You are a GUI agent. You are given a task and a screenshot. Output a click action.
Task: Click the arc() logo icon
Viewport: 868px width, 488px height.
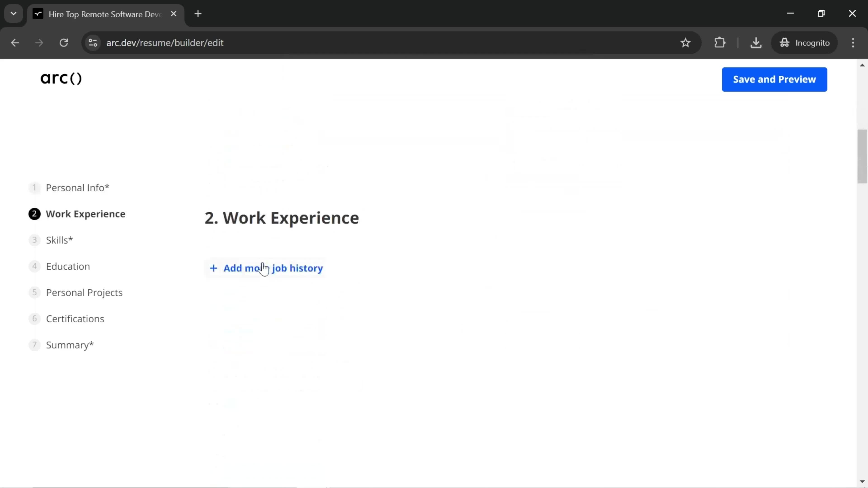[x=60, y=78]
